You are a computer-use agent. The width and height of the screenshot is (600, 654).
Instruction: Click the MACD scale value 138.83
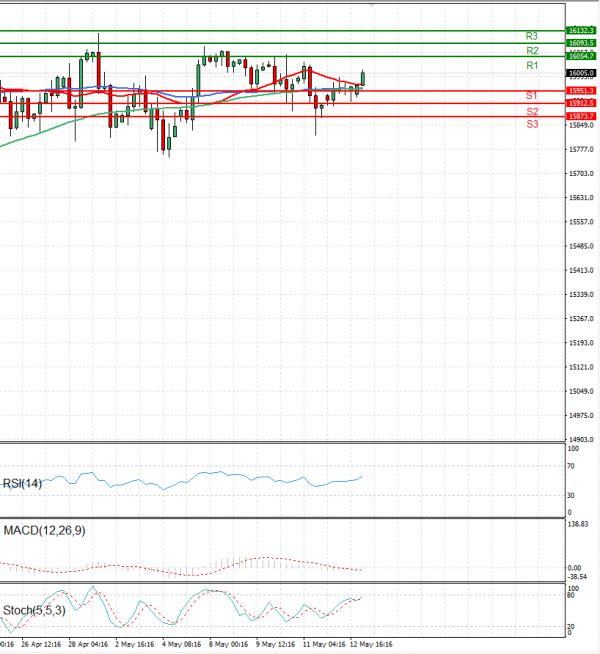[x=578, y=524]
